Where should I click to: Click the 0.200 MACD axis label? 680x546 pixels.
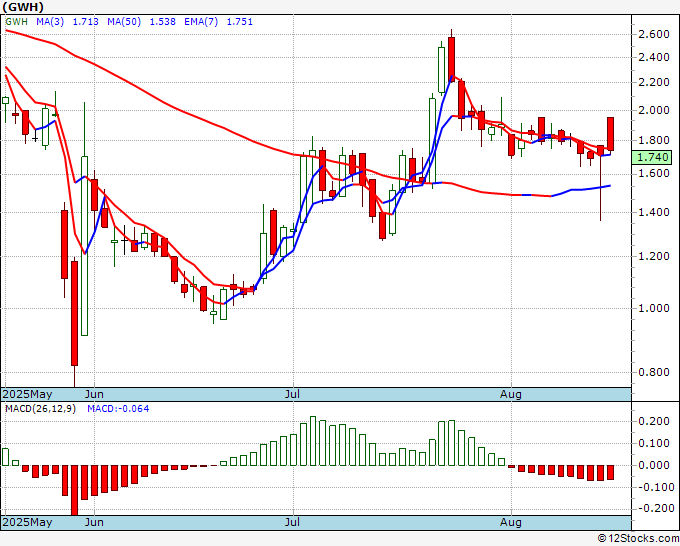tap(654, 422)
